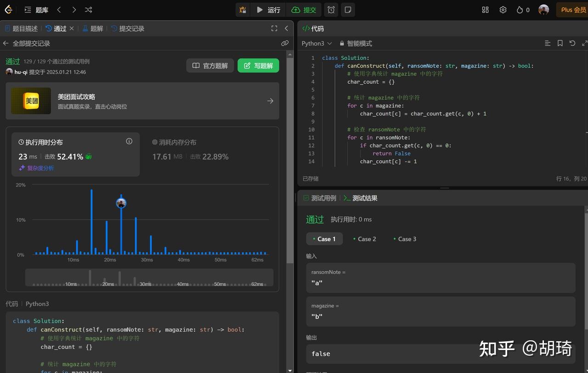
Task: Click the ransomNote input field
Action: pos(441,278)
